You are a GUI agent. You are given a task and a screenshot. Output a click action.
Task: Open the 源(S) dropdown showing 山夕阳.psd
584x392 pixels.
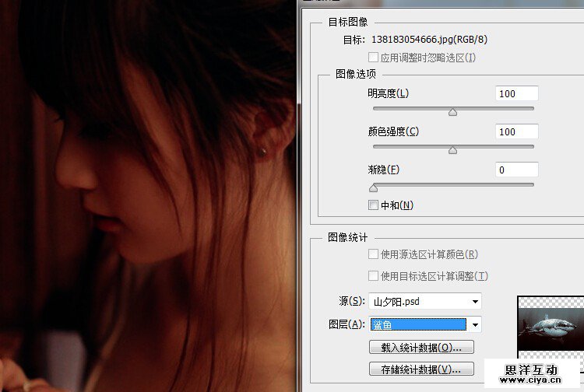(425, 301)
